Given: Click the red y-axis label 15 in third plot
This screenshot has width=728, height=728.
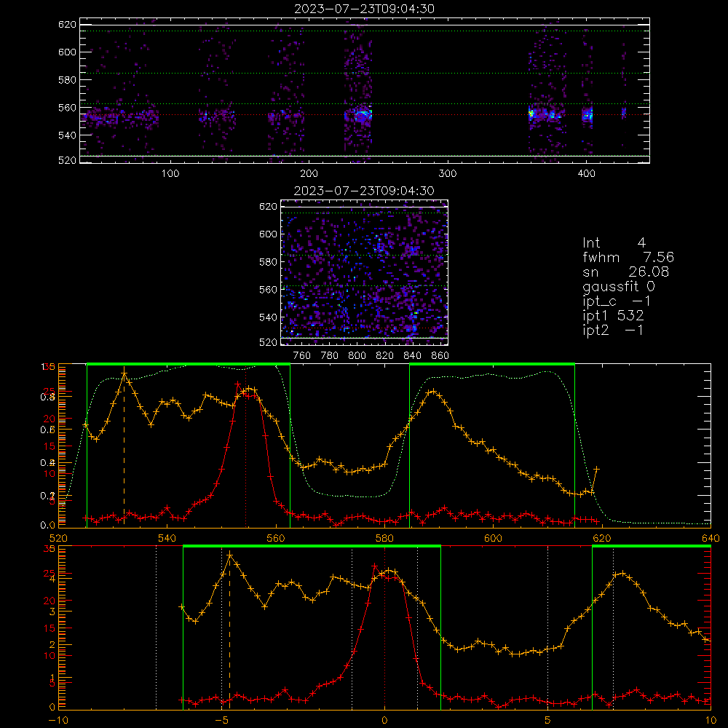Looking at the screenshot, I should (x=50, y=446).
